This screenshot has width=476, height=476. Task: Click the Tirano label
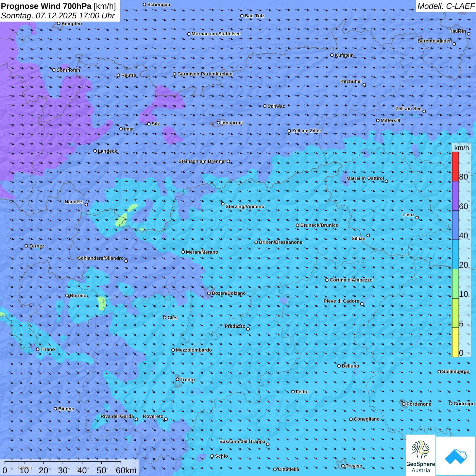coord(48,349)
